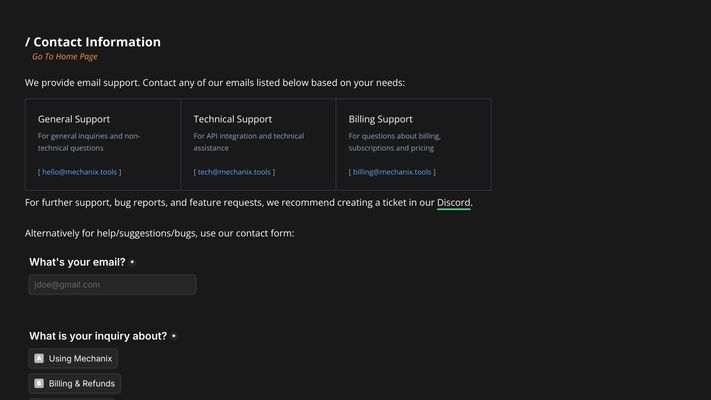Screen dimensions: 711x400
Task: Click the Contact Information page heading
Action: pyautogui.click(x=93, y=42)
